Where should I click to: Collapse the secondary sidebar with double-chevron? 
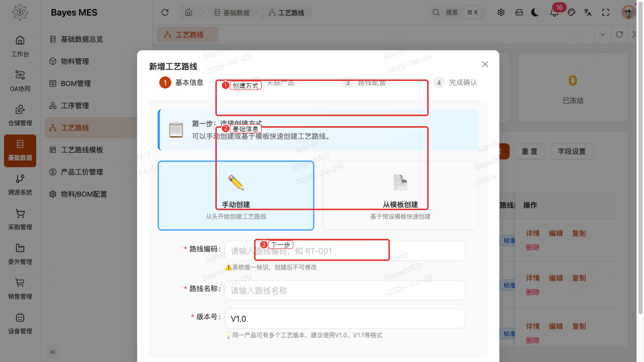point(53,351)
